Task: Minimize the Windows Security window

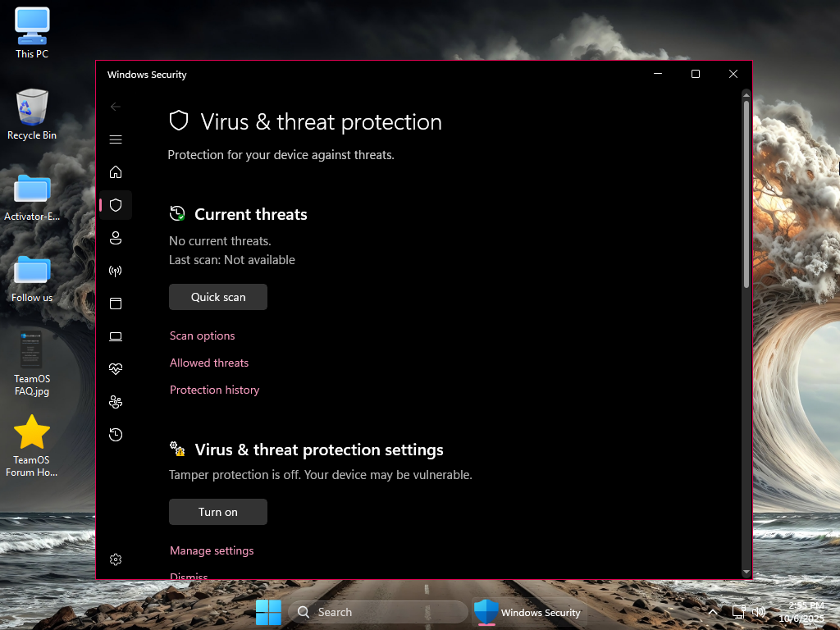Action: click(x=658, y=74)
